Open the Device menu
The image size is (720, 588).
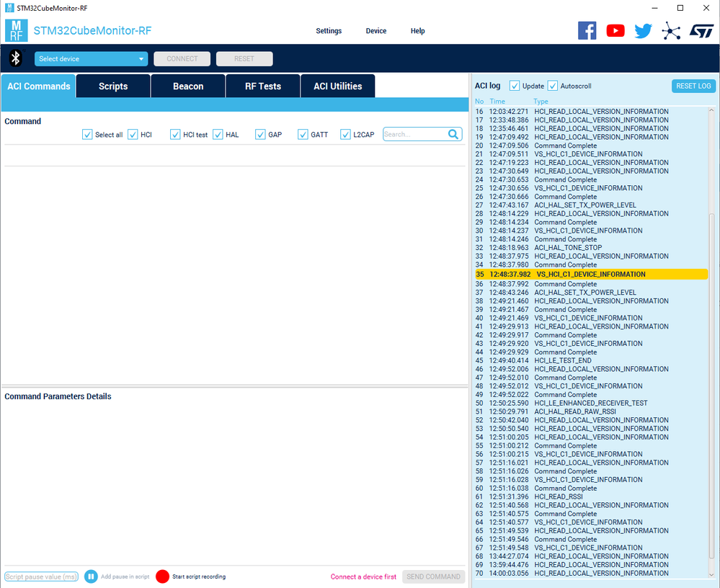coord(376,31)
